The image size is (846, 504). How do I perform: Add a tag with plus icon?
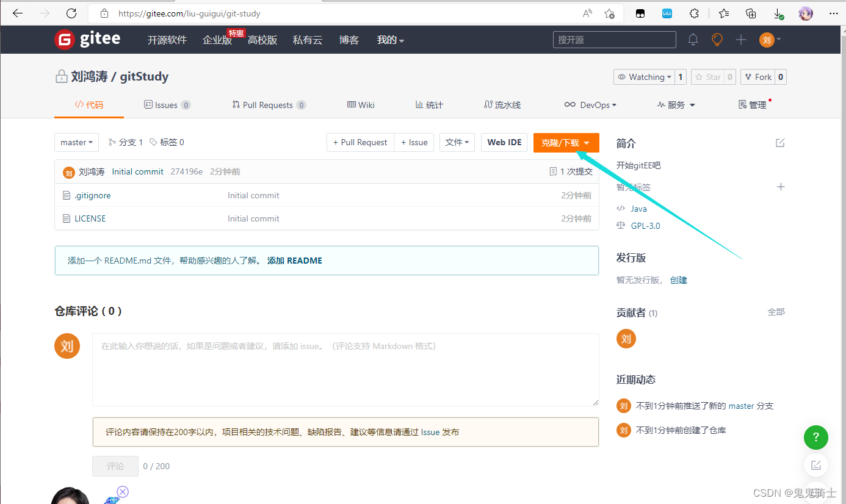tap(780, 187)
